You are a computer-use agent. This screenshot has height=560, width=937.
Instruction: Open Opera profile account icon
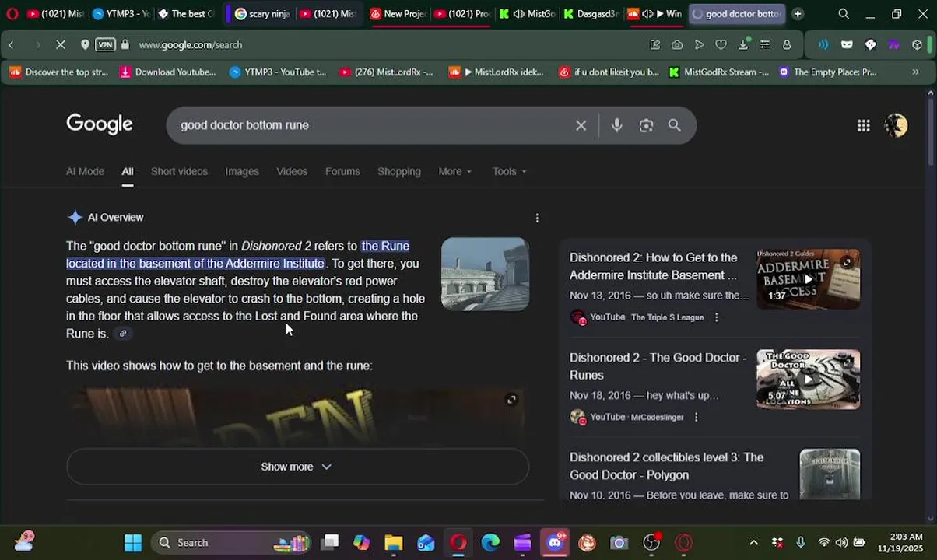click(x=787, y=45)
